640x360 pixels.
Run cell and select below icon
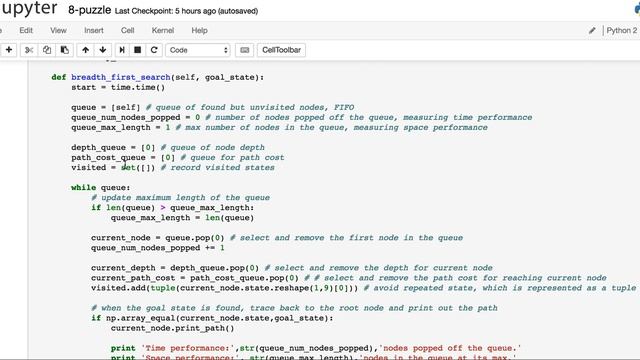122,50
